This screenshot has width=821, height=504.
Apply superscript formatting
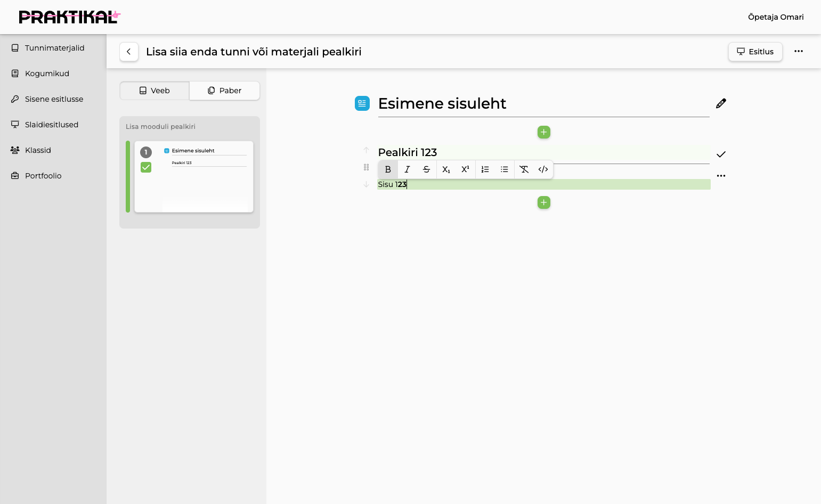(465, 169)
